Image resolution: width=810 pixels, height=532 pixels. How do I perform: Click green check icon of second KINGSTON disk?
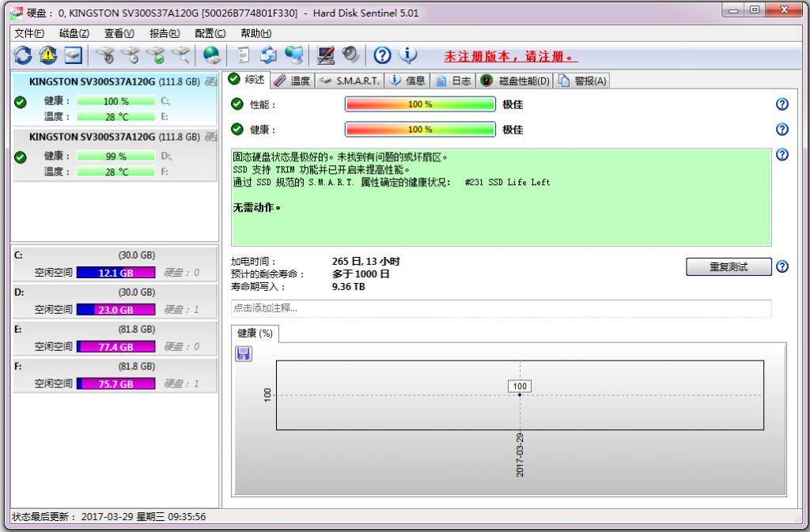coord(21,157)
